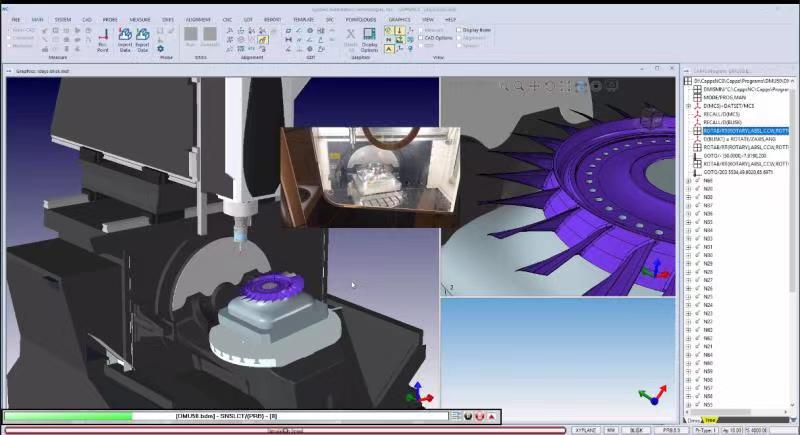Viewport: 800px width, 435px height.
Task: Toggle the Display Item checkbox
Action: [x=459, y=30]
